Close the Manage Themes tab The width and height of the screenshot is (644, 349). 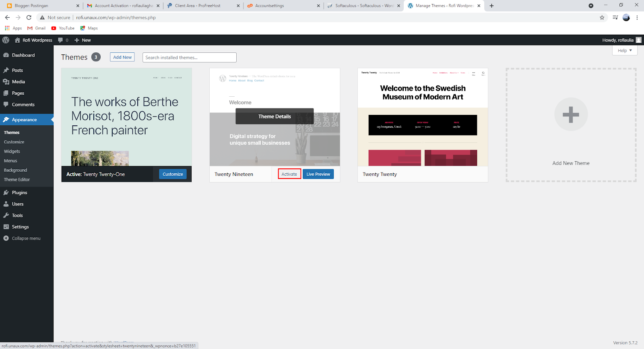pos(479,6)
